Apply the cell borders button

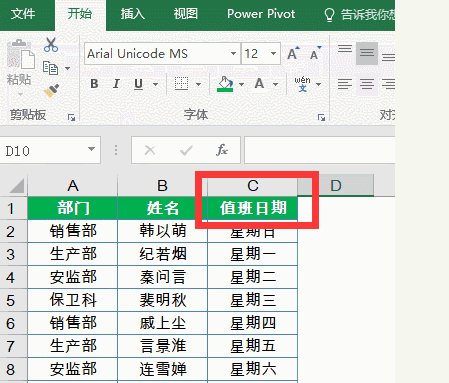click(x=181, y=84)
